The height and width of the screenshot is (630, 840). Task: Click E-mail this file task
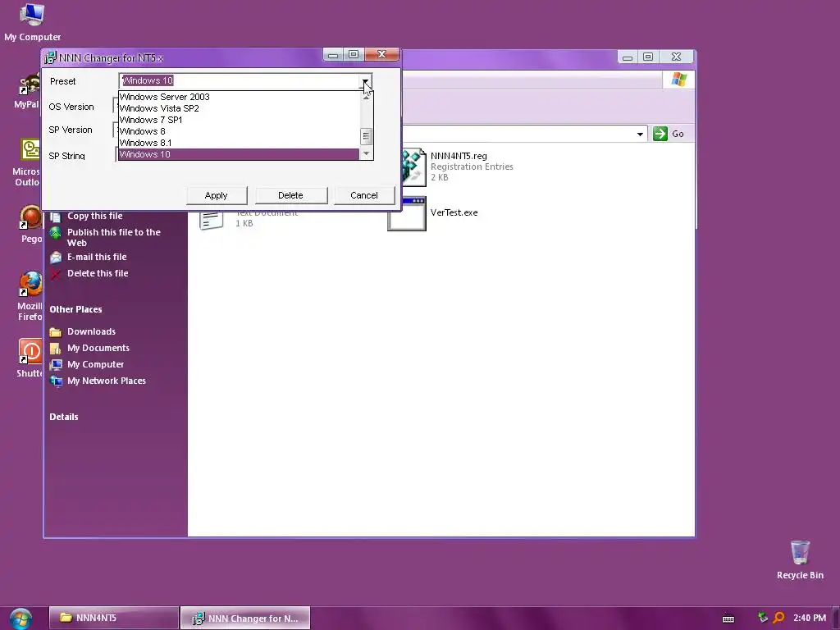tap(97, 257)
